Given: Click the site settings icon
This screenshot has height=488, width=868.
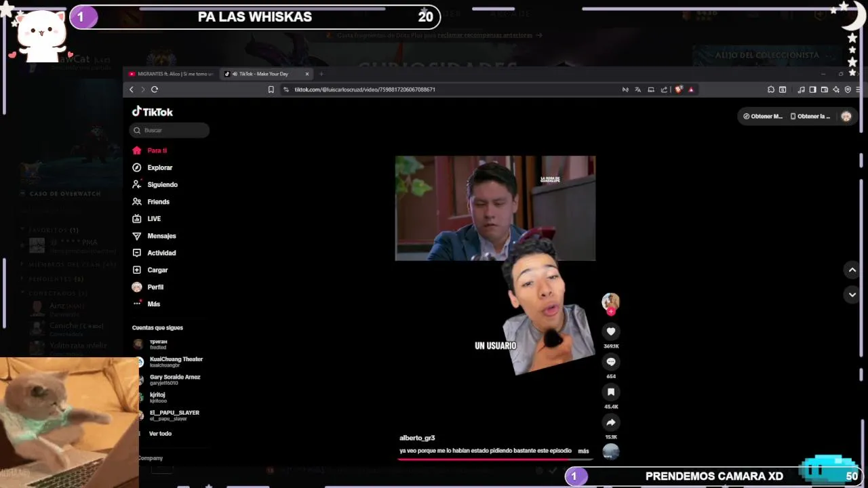Looking at the screenshot, I should 286,89.
